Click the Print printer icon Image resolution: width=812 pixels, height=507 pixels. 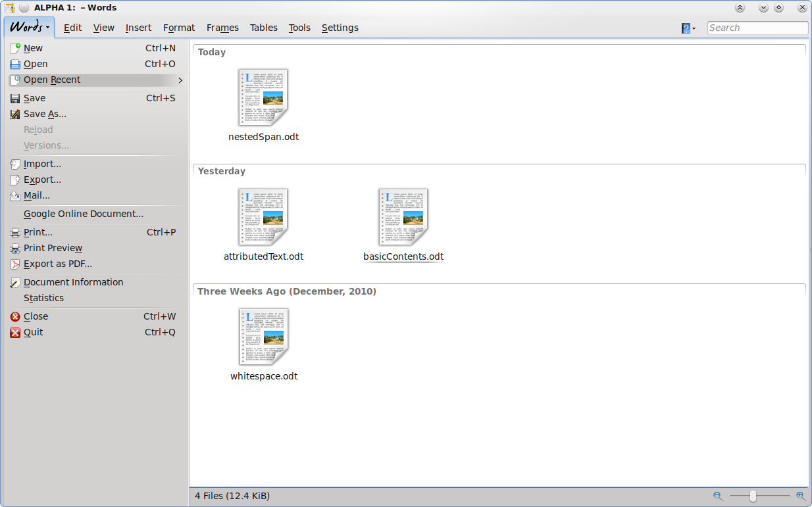(15, 232)
